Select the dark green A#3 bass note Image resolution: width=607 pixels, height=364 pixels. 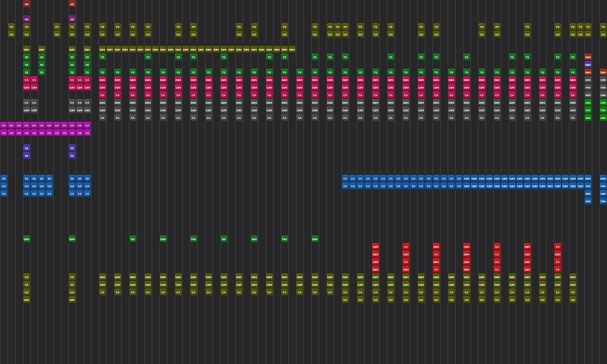[254, 239]
